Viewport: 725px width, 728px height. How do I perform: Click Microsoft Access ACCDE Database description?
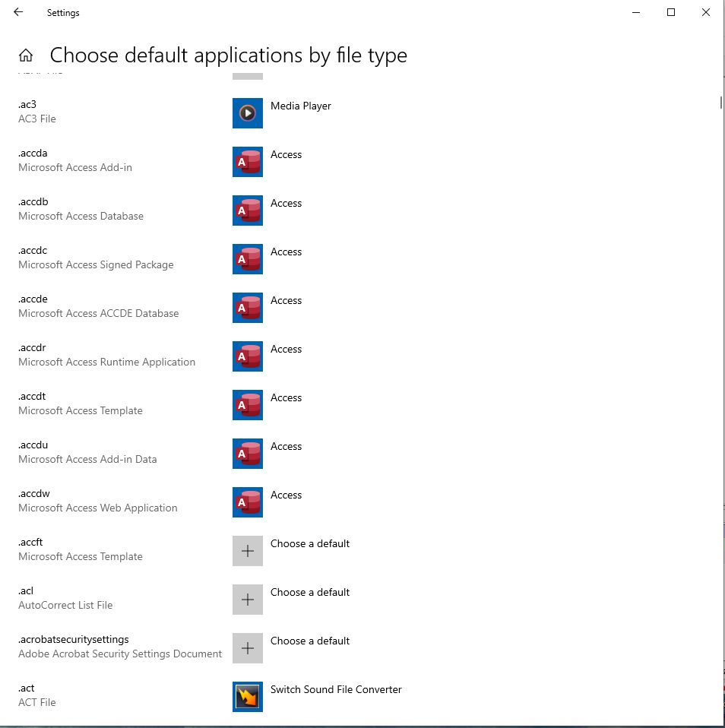tap(99, 313)
